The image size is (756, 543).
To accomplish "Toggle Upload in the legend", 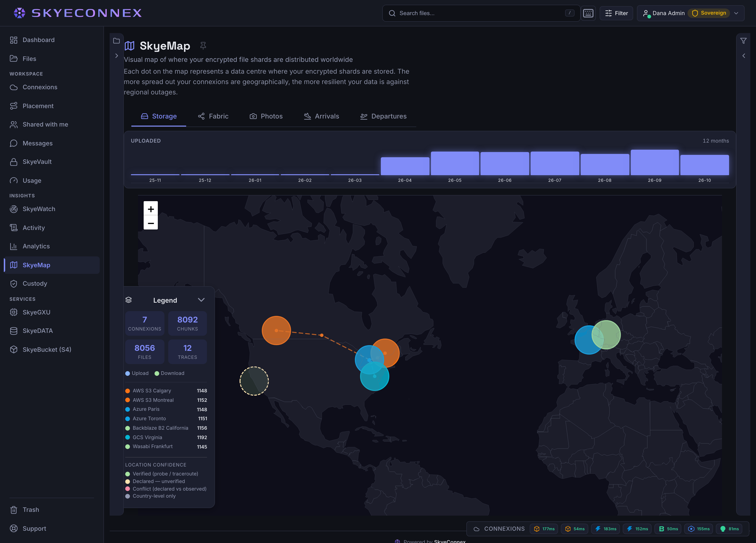I will pyautogui.click(x=137, y=373).
